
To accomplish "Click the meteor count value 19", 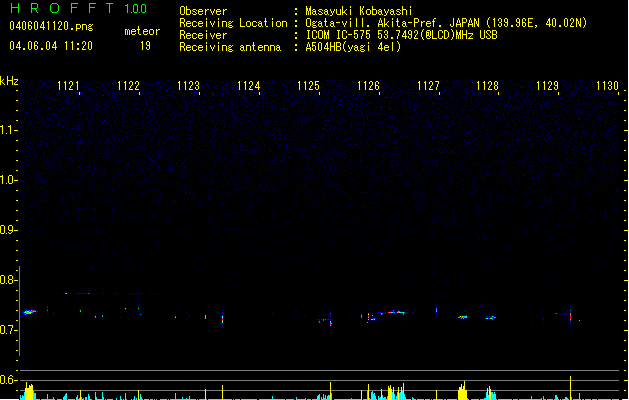I will coord(145,46).
